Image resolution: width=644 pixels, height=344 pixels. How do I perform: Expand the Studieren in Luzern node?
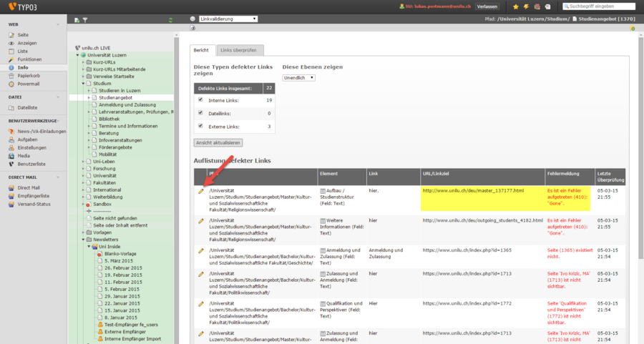pyautogui.click(x=89, y=91)
